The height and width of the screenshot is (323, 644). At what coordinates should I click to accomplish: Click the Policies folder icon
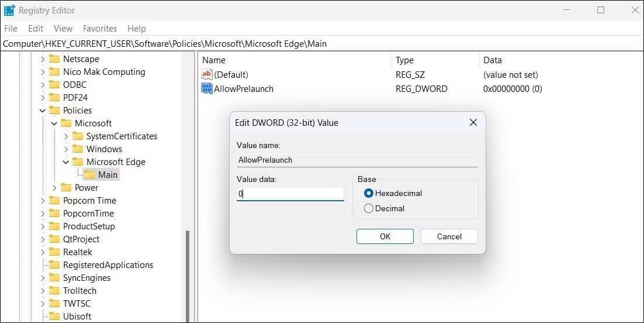point(54,110)
